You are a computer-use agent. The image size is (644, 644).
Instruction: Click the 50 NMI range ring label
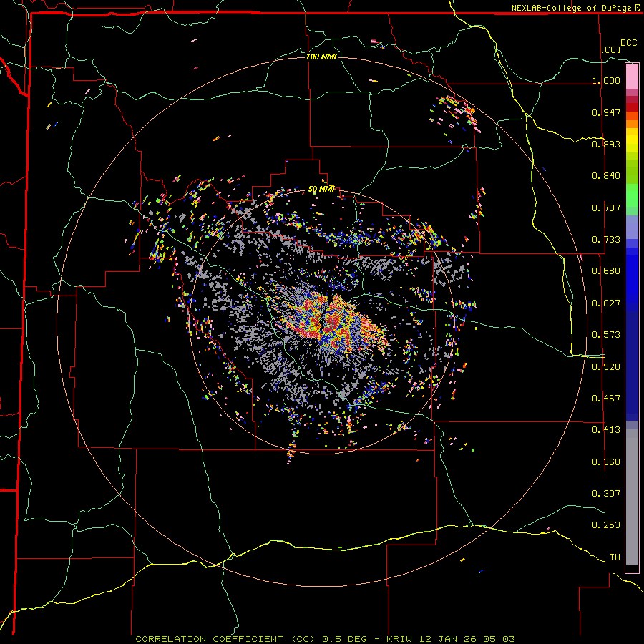point(321,190)
